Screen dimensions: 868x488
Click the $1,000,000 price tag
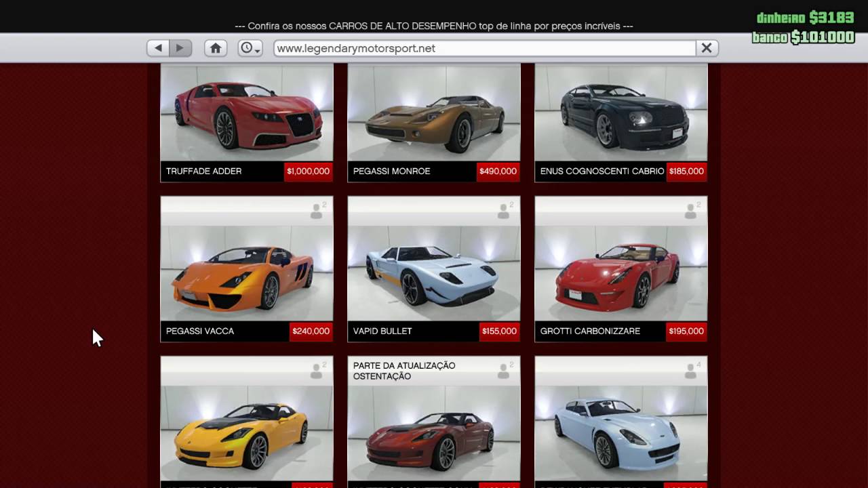[308, 171]
